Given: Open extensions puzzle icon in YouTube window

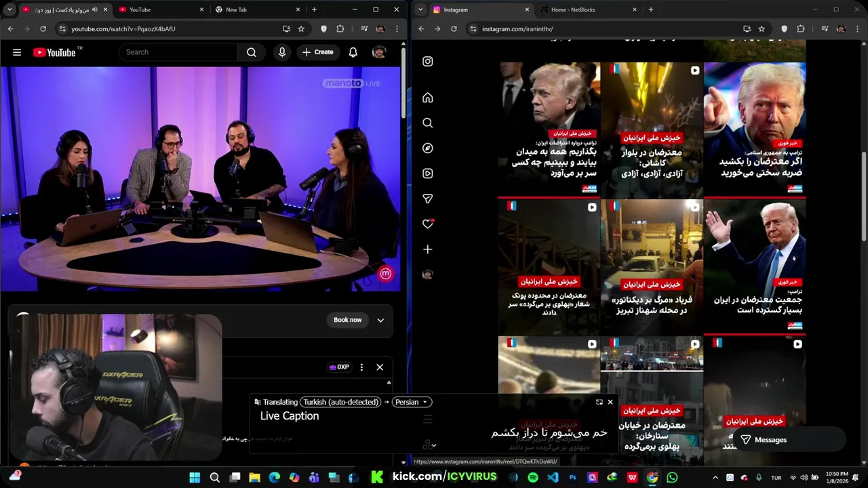Looking at the screenshot, I should click(x=340, y=29).
